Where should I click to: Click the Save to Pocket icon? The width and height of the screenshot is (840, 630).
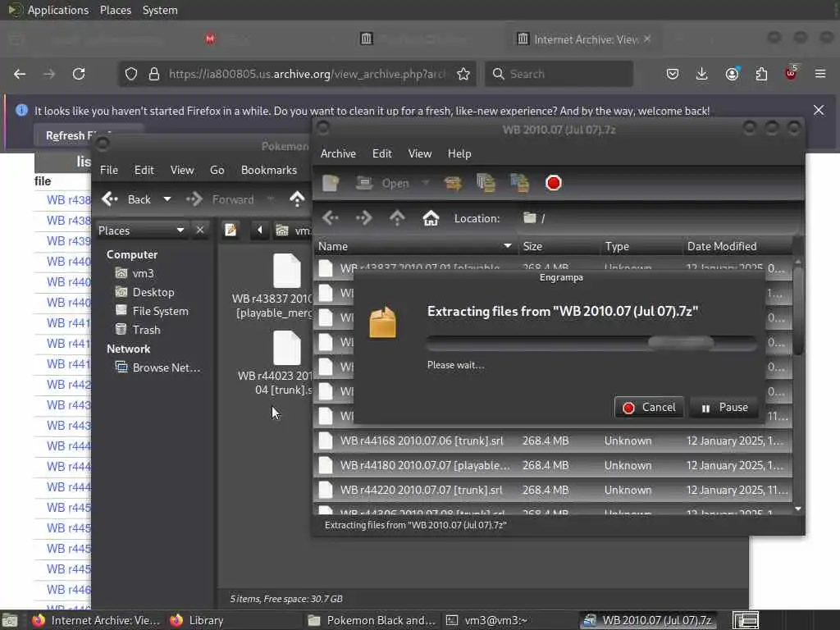(673, 74)
